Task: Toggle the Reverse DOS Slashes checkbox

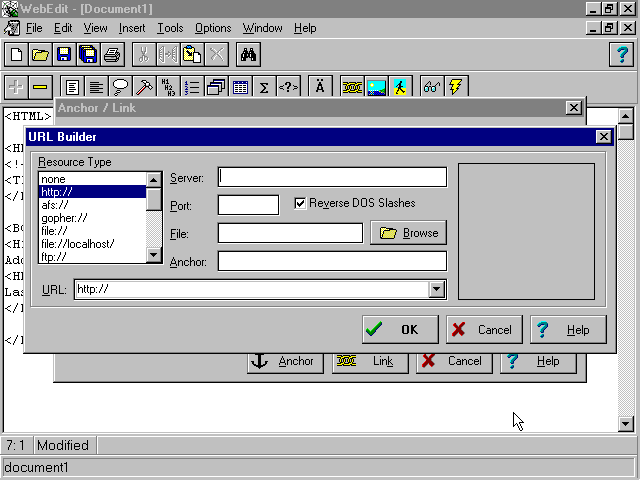Action: [300, 203]
